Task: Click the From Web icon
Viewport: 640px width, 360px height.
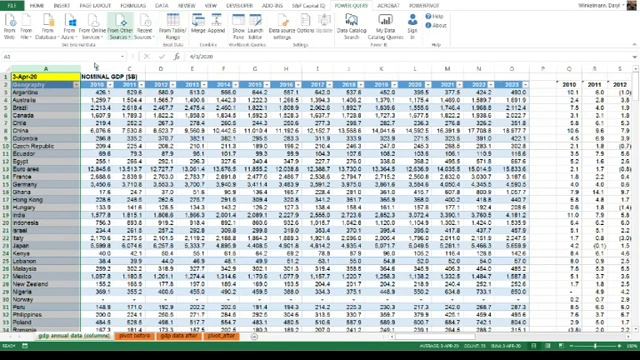Action: tap(9, 27)
